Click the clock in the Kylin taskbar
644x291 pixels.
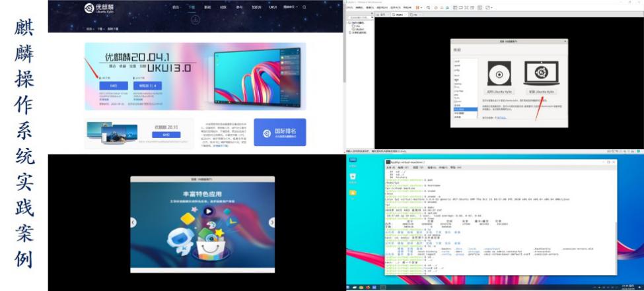[x=627, y=287]
